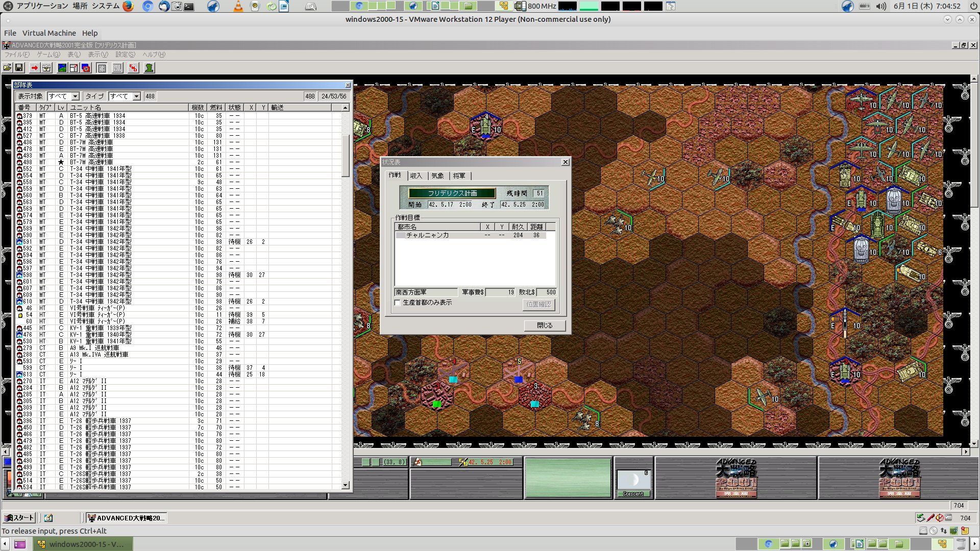Toggle the 生産首都のみ表示 checkbox
The width and height of the screenshot is (980, 551).
pyautogui.click(x=398, y=303)
